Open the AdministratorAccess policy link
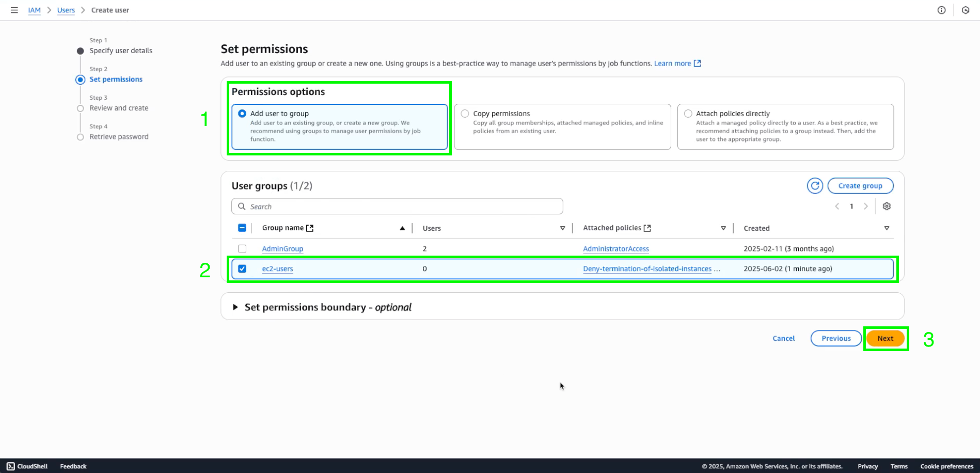The image size is (980, 473). point(616,249)
